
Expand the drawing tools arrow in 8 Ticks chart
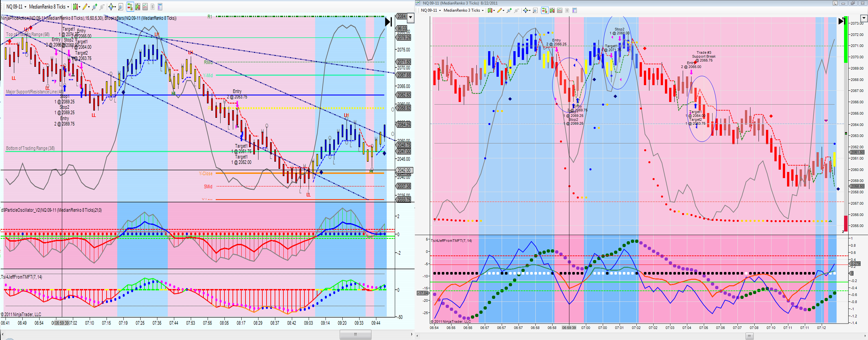click(89, 7)
